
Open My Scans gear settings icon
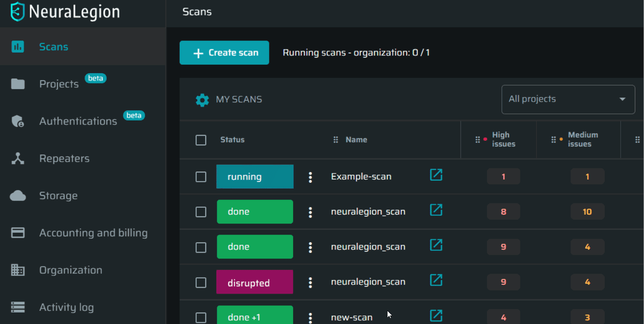tap(202, 100)
